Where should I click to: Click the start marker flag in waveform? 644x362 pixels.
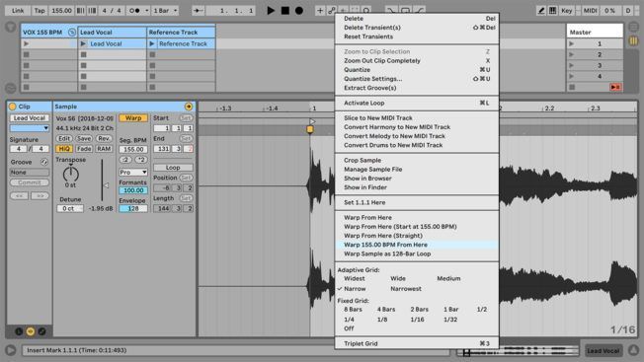point(312,121)
